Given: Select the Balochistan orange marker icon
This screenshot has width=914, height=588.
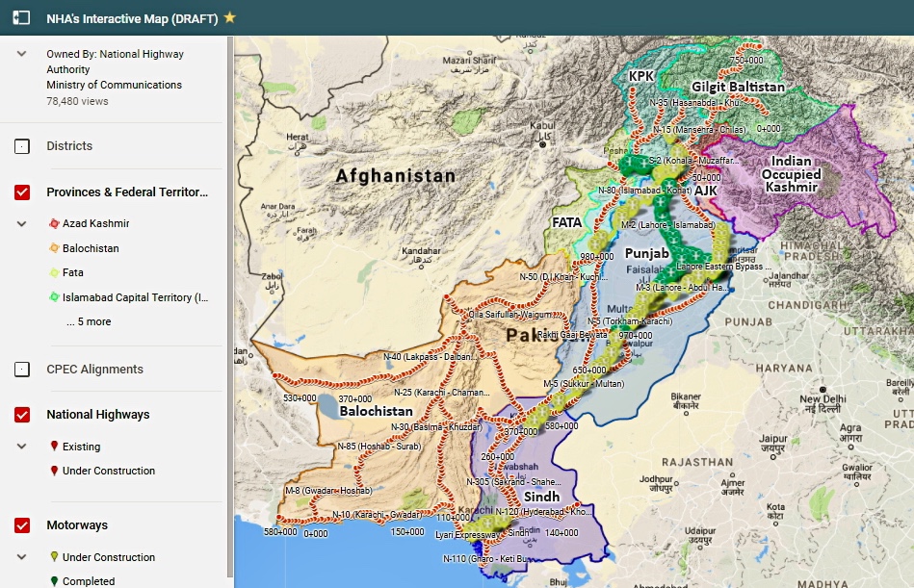Looking at the screenshot, I should [54, 248].
